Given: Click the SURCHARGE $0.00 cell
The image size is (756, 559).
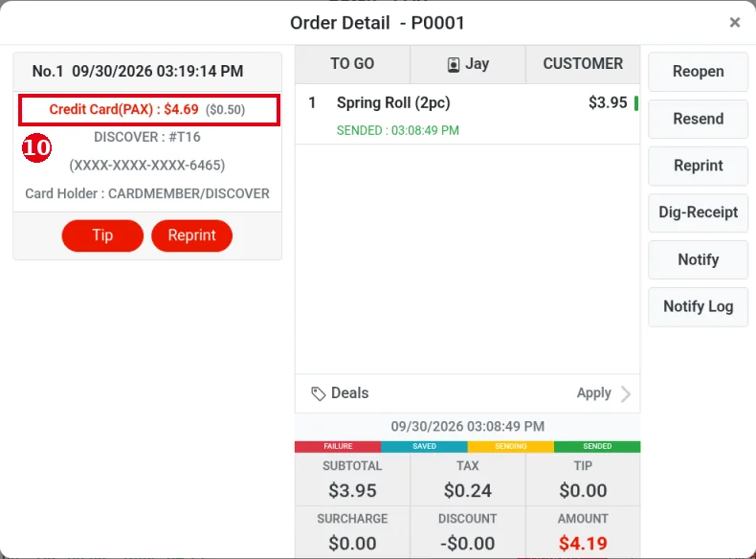Looking at the screenshot, I should 352,532.
